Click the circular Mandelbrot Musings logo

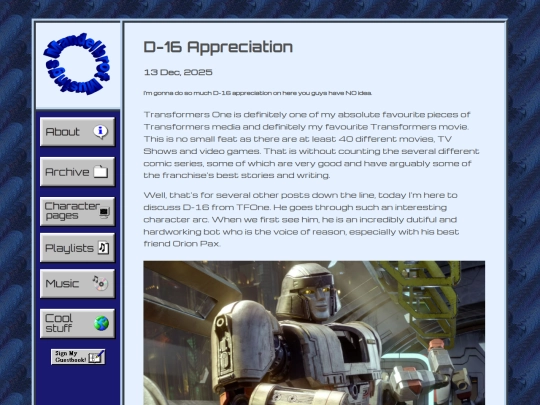(77, 64)
